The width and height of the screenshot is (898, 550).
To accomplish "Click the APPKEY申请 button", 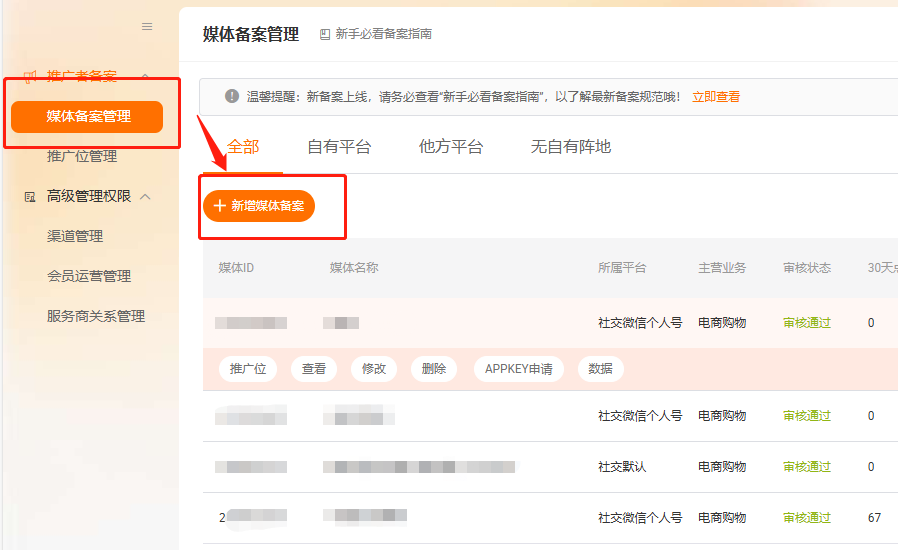I will pyautogui.click(x=518, y=369).
